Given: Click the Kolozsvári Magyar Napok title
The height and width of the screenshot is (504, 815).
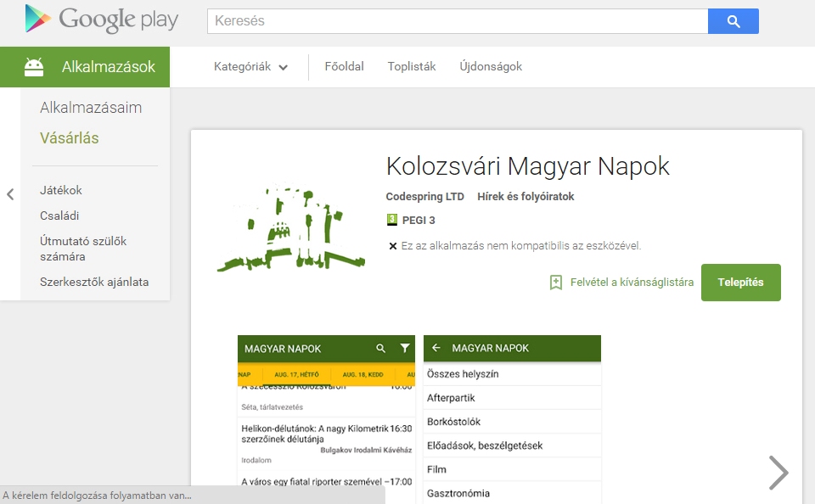Looking at the screenshot, I should pos(527,167).
